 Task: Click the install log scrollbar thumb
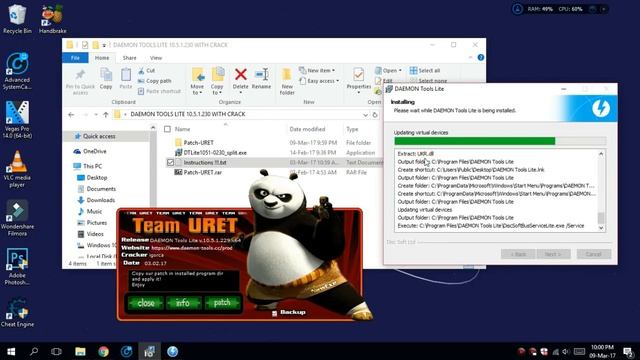click(x=601, y=218)
